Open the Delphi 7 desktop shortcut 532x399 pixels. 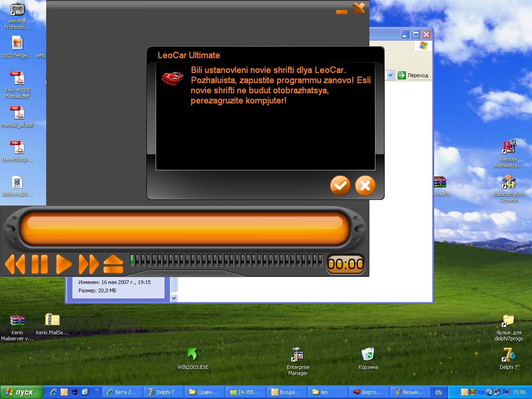[x=508, y=359]
